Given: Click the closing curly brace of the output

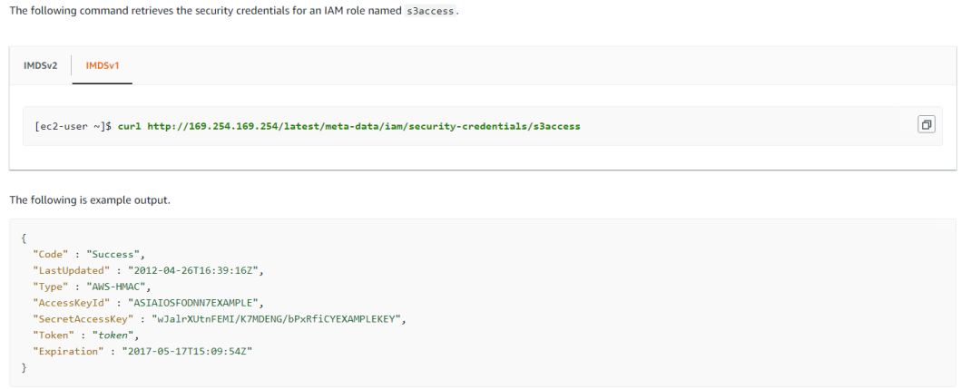Looking at the screenshot, I should point(24,368).
